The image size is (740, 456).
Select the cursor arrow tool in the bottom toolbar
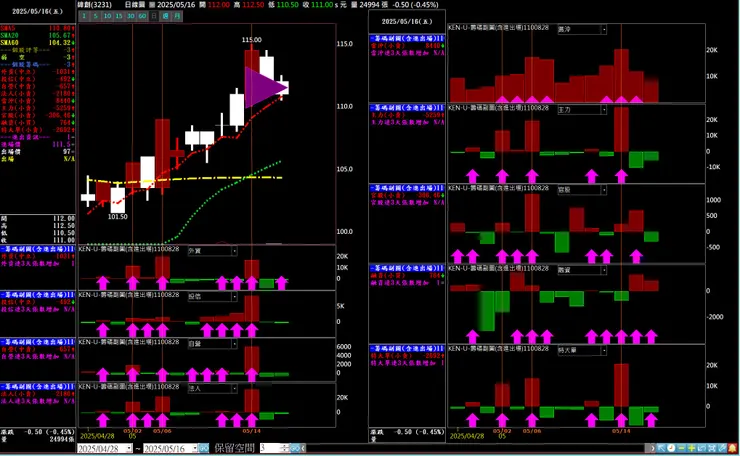click(662, 448)
